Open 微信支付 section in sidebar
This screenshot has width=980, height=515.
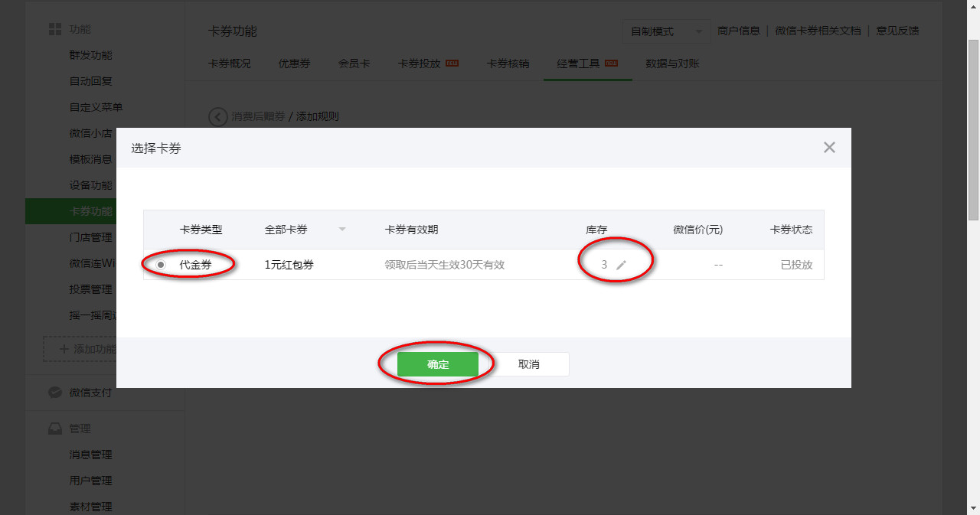[x=90, y=393]
